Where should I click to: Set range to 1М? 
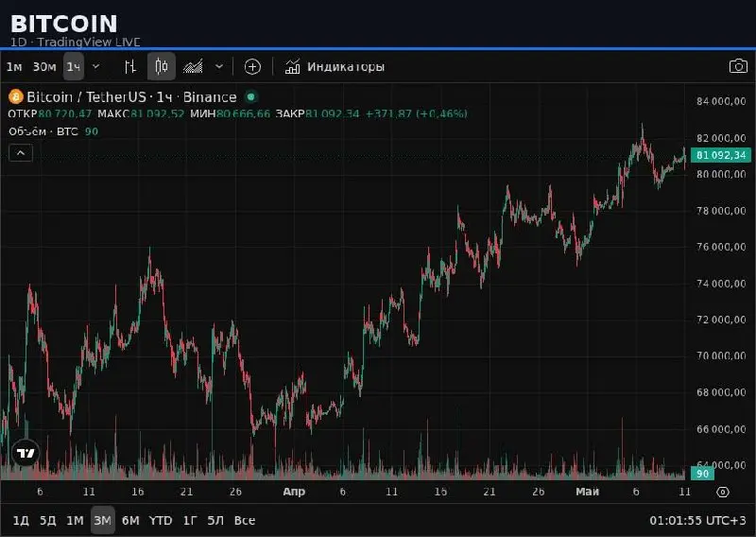75,521
